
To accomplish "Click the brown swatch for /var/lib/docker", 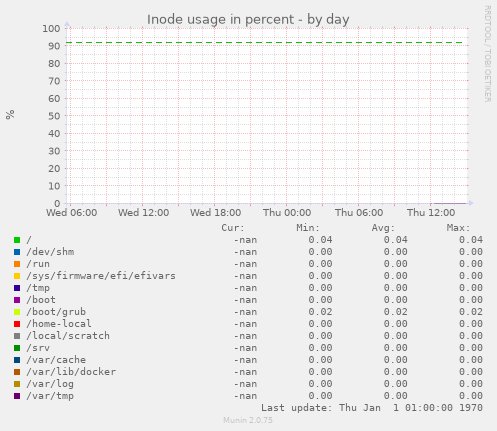I will (x=17, y=372).
